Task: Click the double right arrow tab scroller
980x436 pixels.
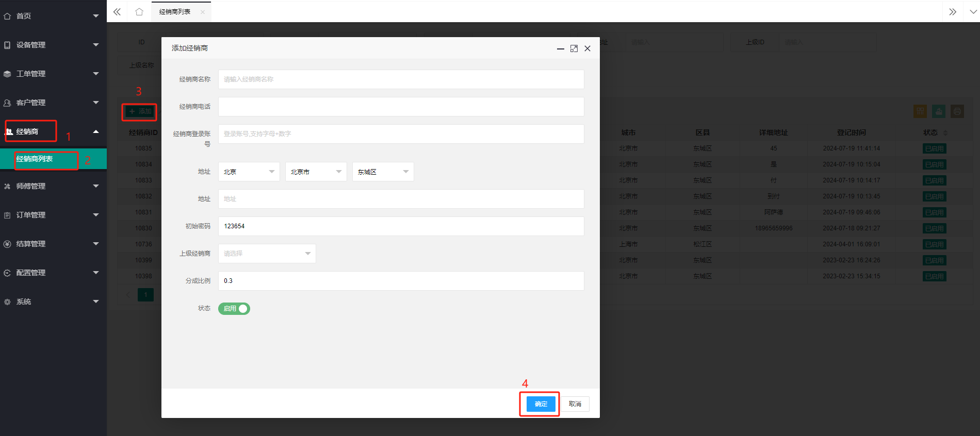Action: [953, 12]
